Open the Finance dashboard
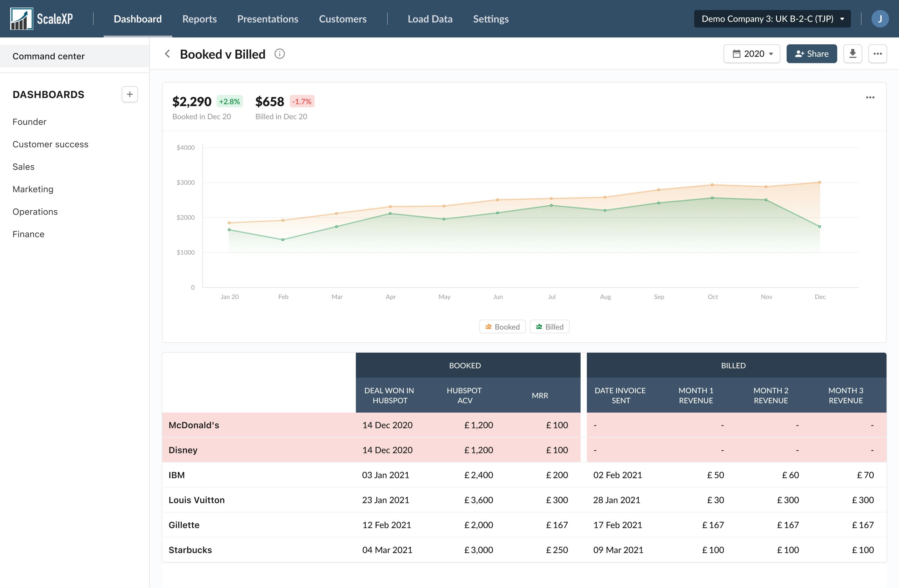 point(28,234)
